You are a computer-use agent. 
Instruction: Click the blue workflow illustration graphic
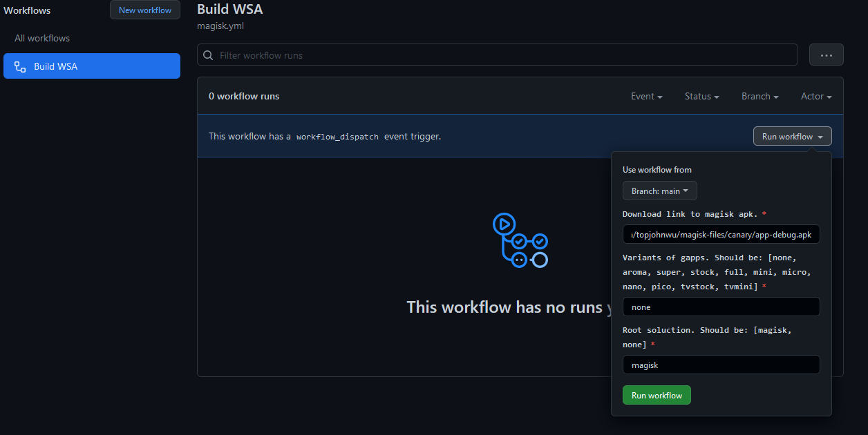coord(520,240)
